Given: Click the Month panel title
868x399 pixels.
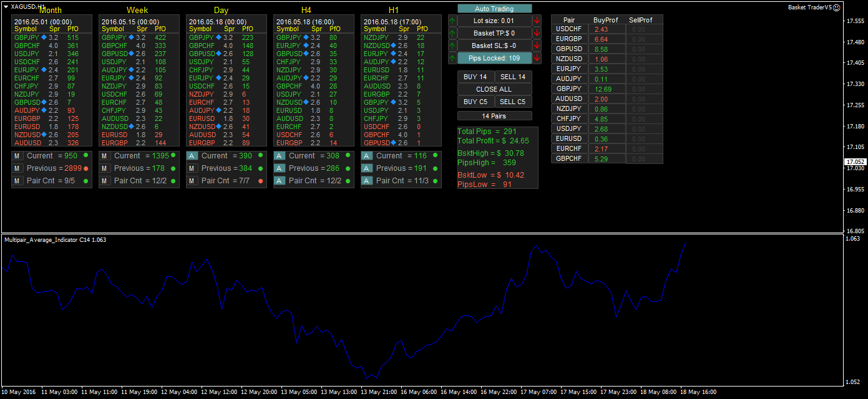Looking at the screenshot, I should pyautogui.click(x=51, y=11).
